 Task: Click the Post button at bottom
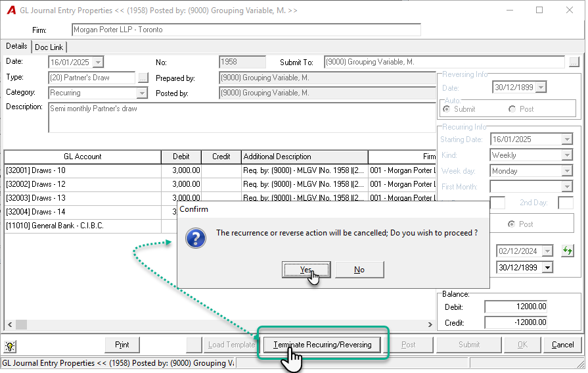pos(408,345)
